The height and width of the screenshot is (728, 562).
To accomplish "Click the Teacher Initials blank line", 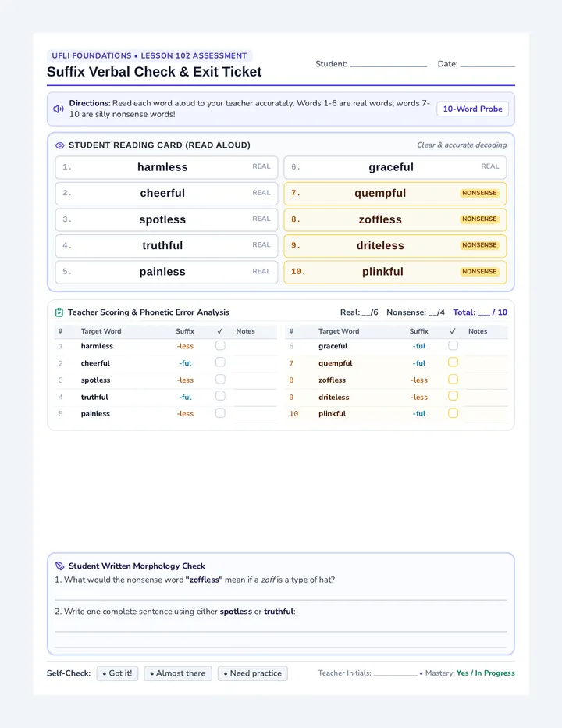I will click(396, 673).
